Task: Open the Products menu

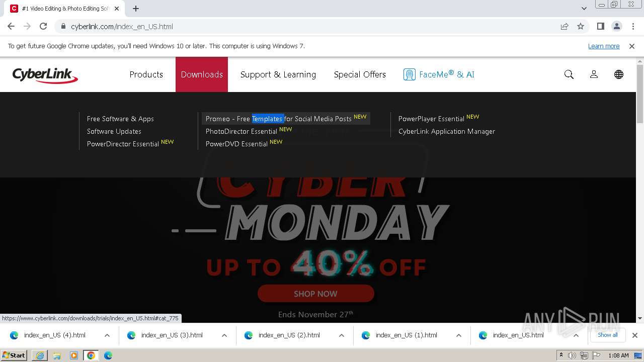Action: (x=146, y=74)
